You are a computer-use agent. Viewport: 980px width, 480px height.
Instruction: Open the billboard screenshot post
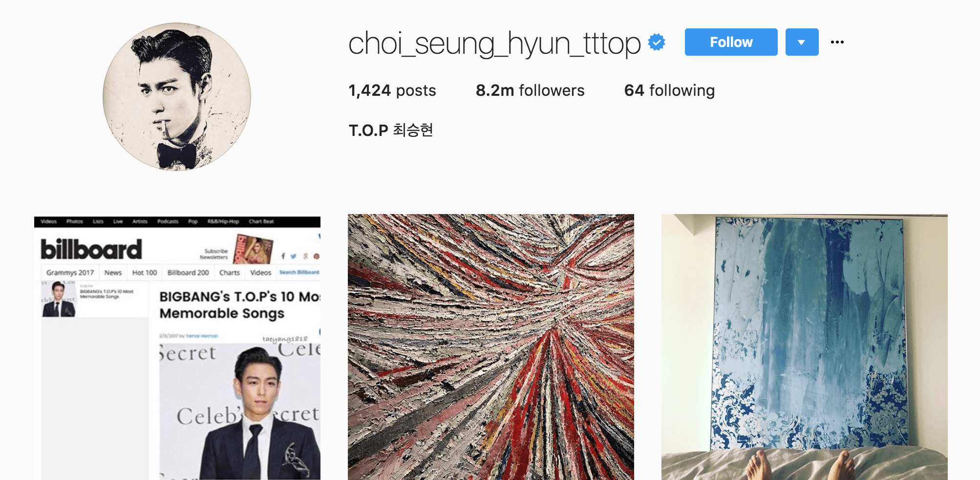[x=177, y=347]
